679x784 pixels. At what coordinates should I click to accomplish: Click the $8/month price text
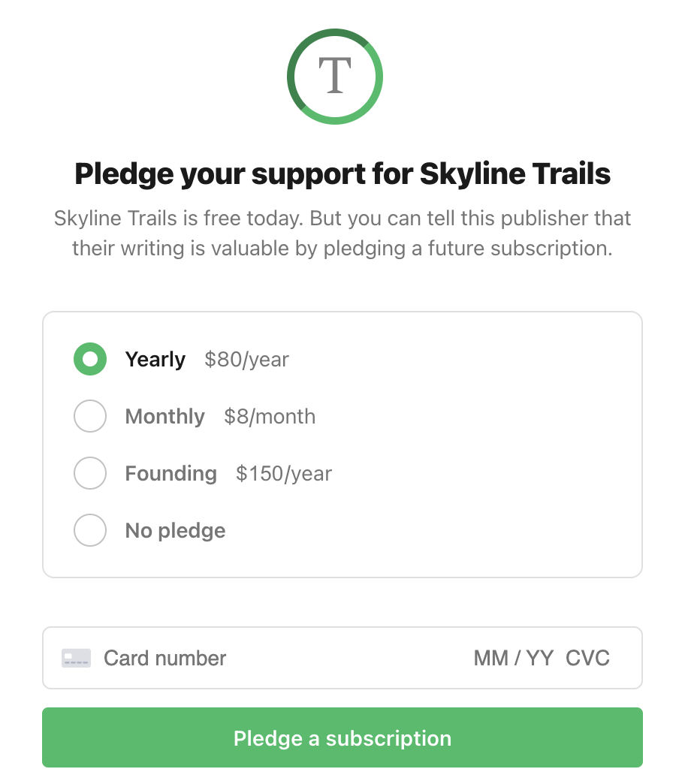tap(270, 417)
